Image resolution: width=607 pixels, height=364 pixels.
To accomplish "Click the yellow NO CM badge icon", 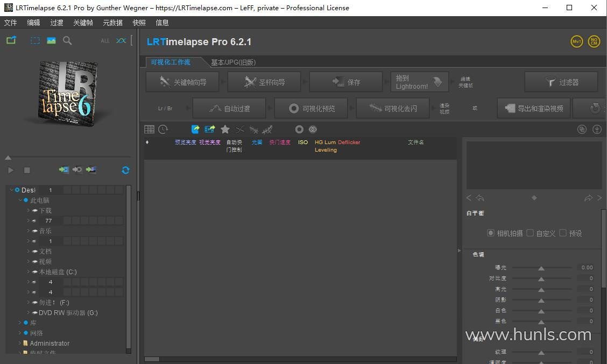I will coord(594,41).
